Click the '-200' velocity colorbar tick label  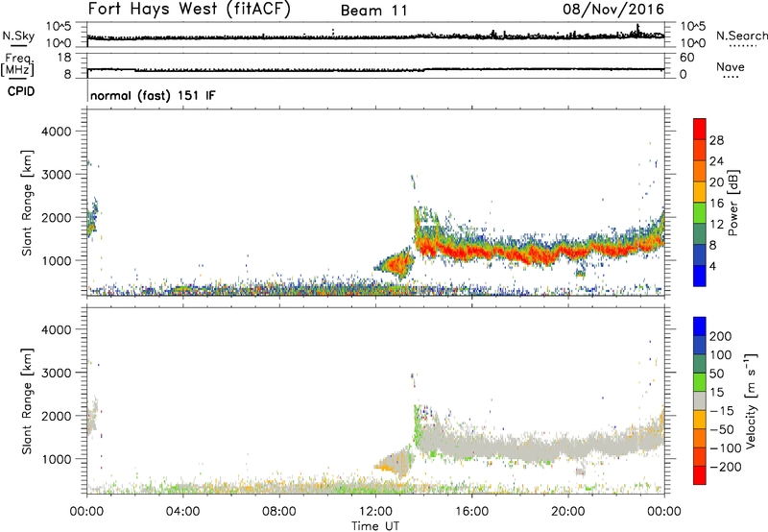tap(726, 467)
